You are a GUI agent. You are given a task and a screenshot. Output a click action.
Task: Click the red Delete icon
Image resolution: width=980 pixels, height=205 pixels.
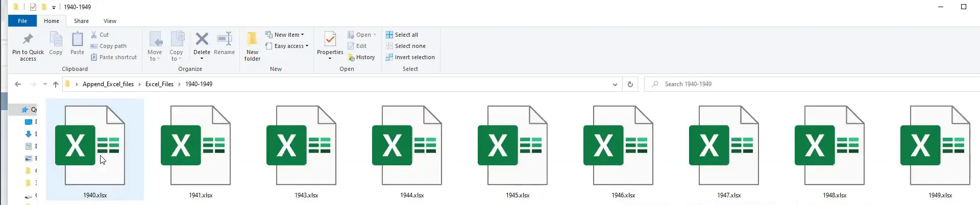(202, 39)
